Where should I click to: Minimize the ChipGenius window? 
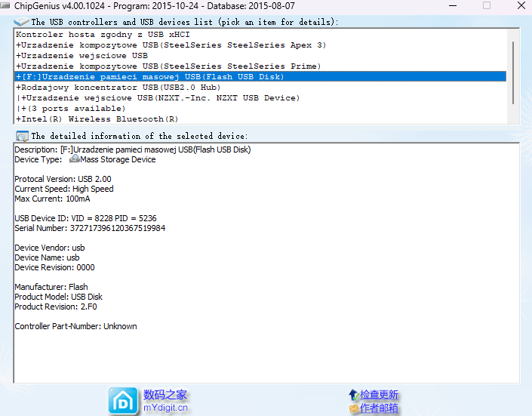coord(453,5)
